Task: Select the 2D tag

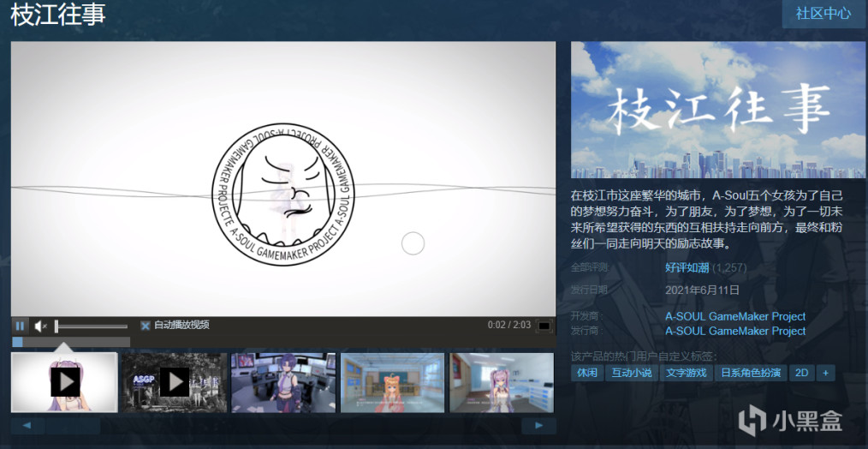Action: coord(801,373)
